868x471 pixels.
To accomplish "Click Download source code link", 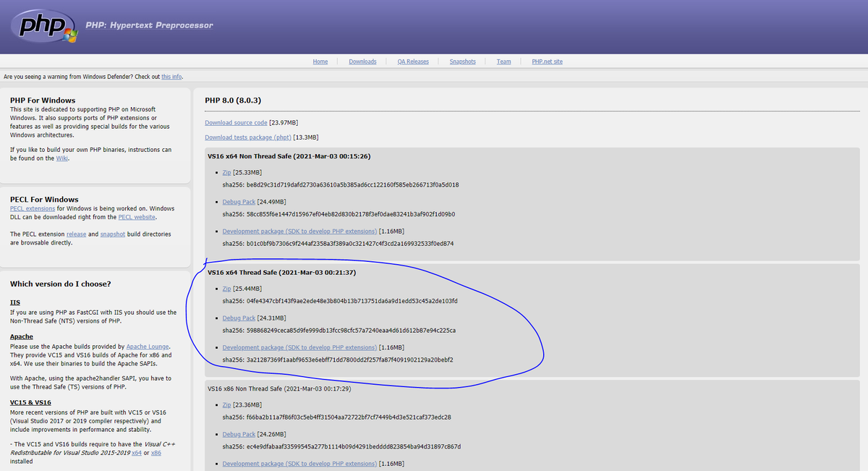I will (236, 123).
